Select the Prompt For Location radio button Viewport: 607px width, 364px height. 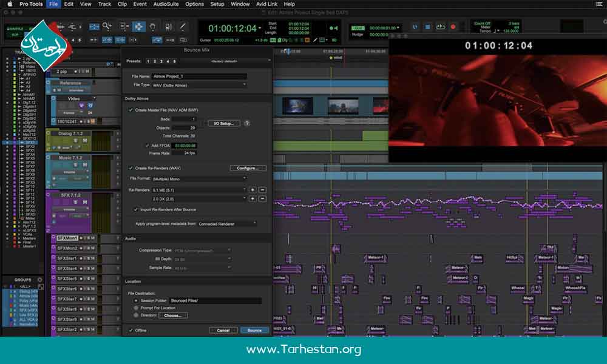(x=136, y=308)
